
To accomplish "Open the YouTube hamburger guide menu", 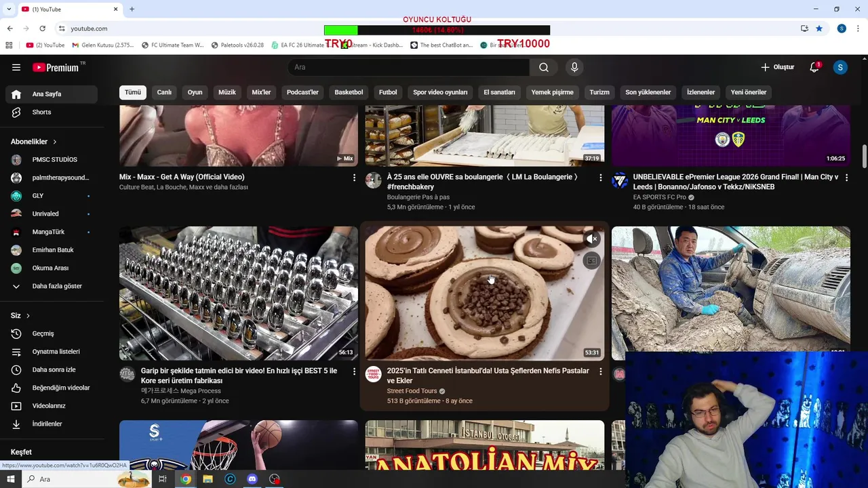I will pyautogui.click(x=16, y=67).
